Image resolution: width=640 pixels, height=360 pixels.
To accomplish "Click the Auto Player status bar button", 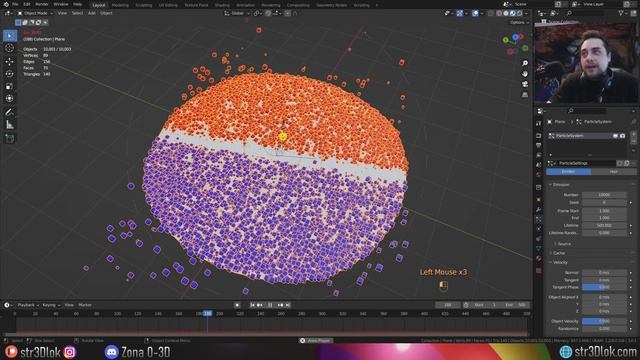I will pos(317,340).
